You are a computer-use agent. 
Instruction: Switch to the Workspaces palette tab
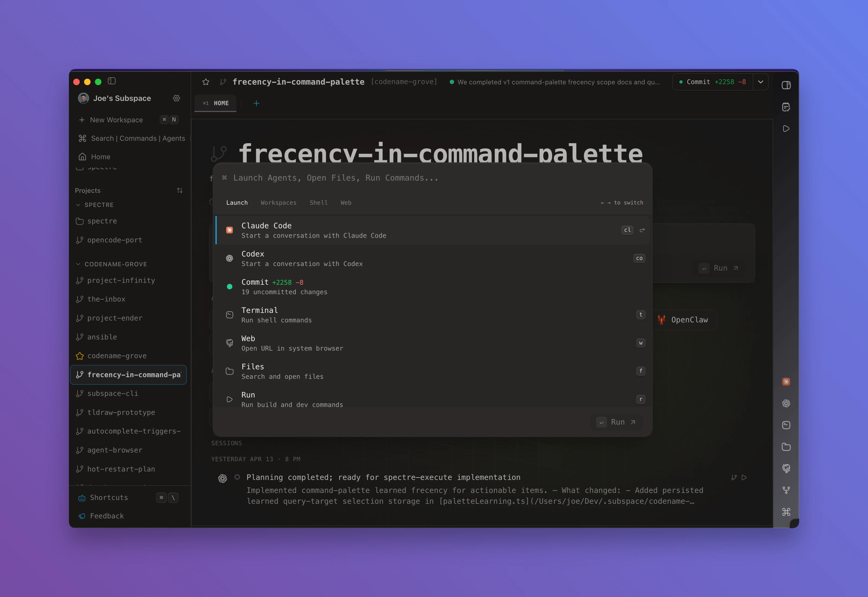pyautogui.click(x=278, y=202)
